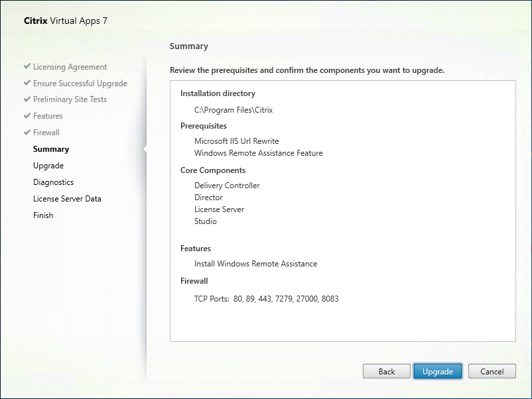Select the Summary step in sidebar

(51, 149)
